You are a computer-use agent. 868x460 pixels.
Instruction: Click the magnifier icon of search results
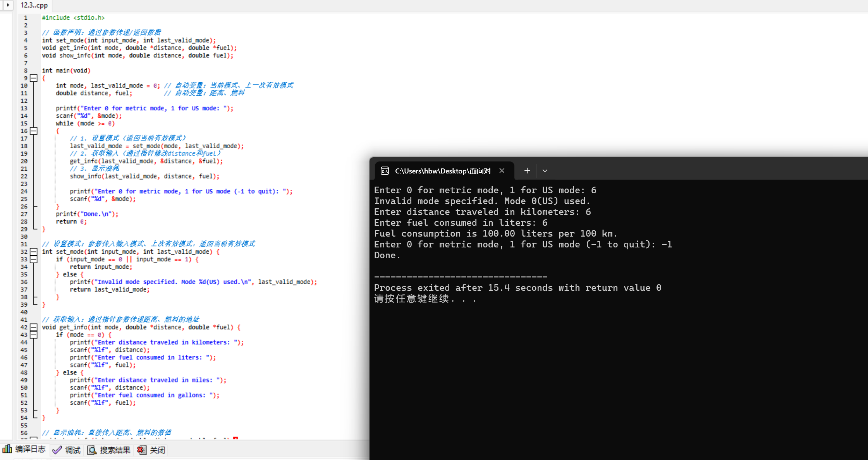pos(92,450)
